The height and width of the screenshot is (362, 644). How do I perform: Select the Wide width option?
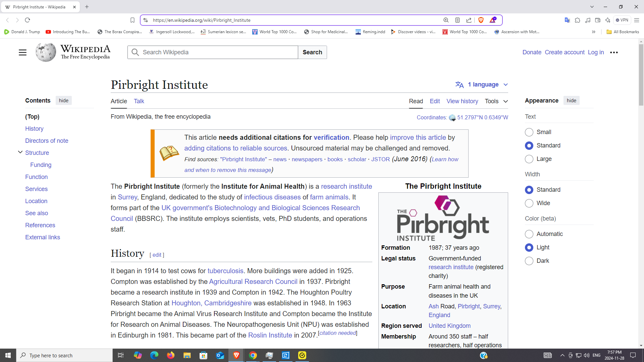pos(529,203)
